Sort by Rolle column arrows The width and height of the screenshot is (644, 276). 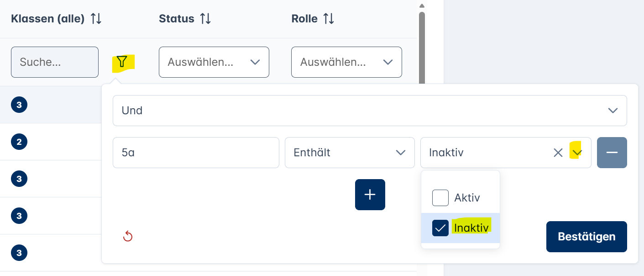pyautogui.click(x=329, y=19)
